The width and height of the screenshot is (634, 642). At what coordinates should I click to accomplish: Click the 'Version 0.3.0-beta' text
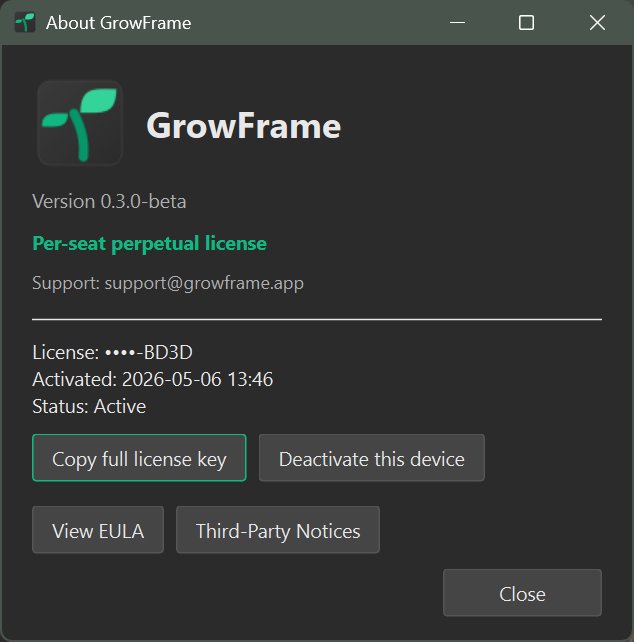point(109,201)
